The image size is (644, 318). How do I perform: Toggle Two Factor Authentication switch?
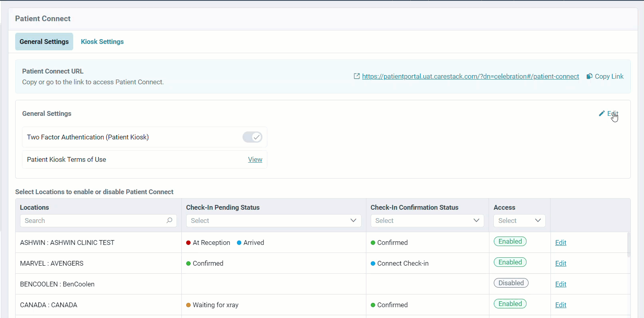(252, 137)
